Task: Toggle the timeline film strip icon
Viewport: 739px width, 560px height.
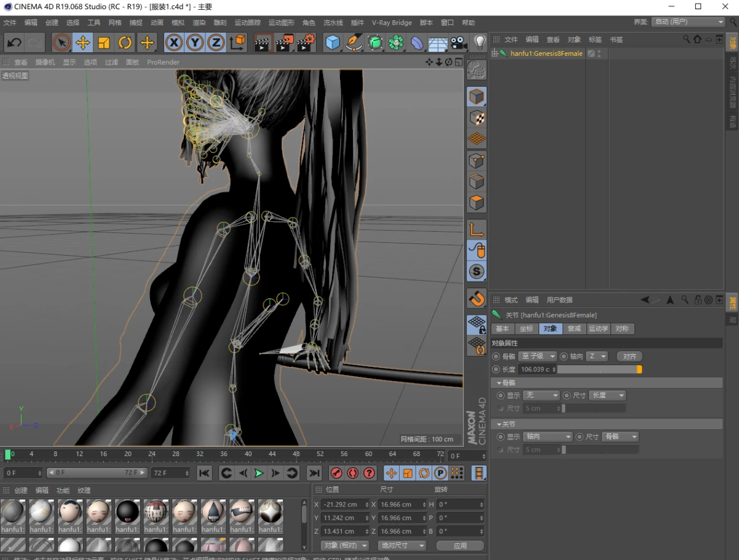Action: 479,473
